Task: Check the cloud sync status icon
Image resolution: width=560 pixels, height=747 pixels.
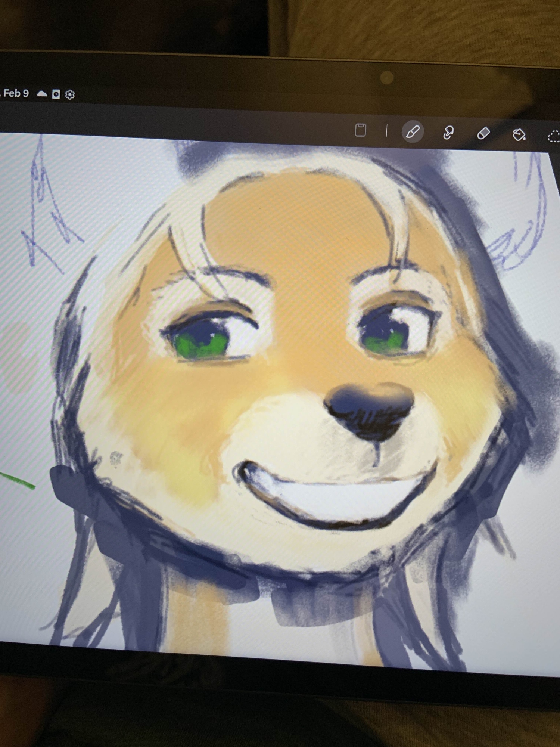Action: [42, 94]
